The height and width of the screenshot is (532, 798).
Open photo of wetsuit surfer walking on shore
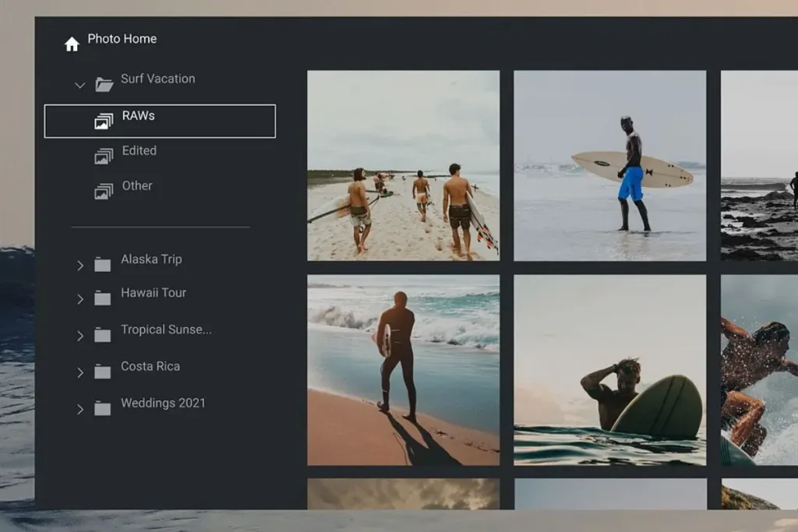pyautogui.click(x=403, y=369)
